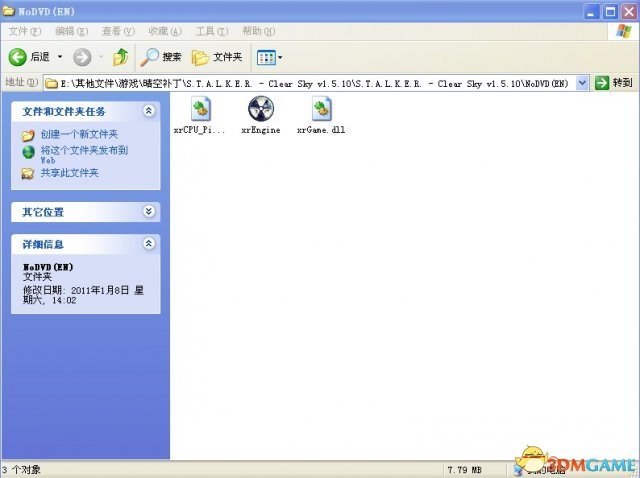Close the NoDVD (EN) window
The height and width of the screenshot is (478, 640).
pos(629,11)
